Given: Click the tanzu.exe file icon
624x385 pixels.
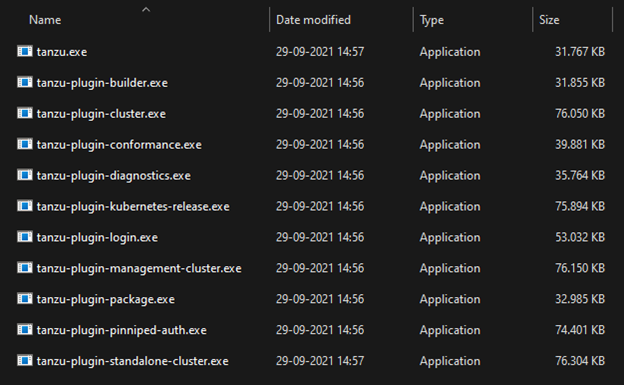Looking at the screenshot, I should tap(25, 51).
